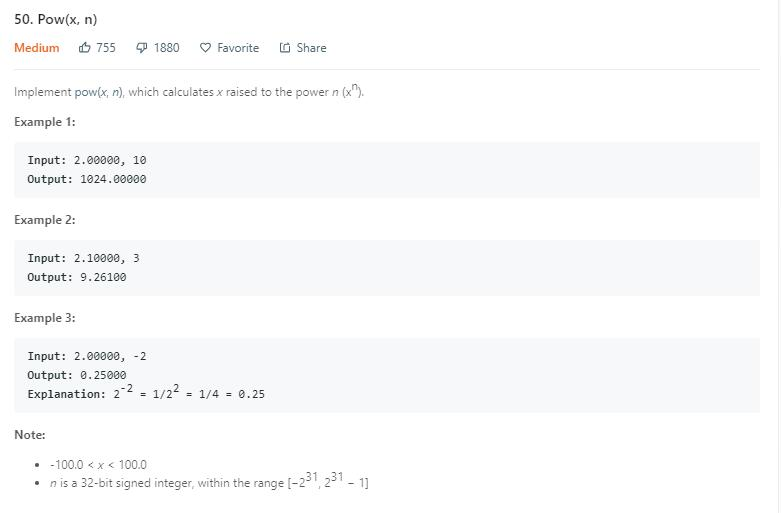The image size is (781, 513).
Task: Click the 32-bit signed integer constraint bullet
Action: pos(209,481)
